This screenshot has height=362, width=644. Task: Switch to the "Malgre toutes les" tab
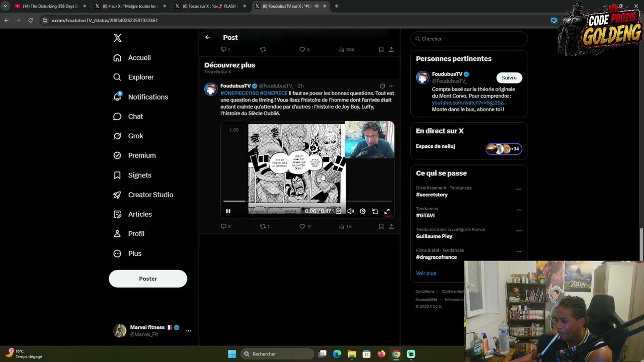130,6
